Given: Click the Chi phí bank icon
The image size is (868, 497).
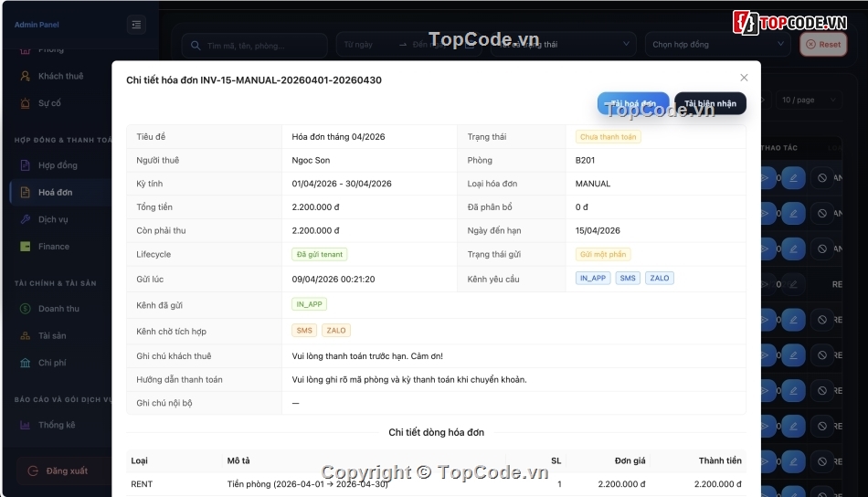Looking at the screenshot, I should 25,363.
